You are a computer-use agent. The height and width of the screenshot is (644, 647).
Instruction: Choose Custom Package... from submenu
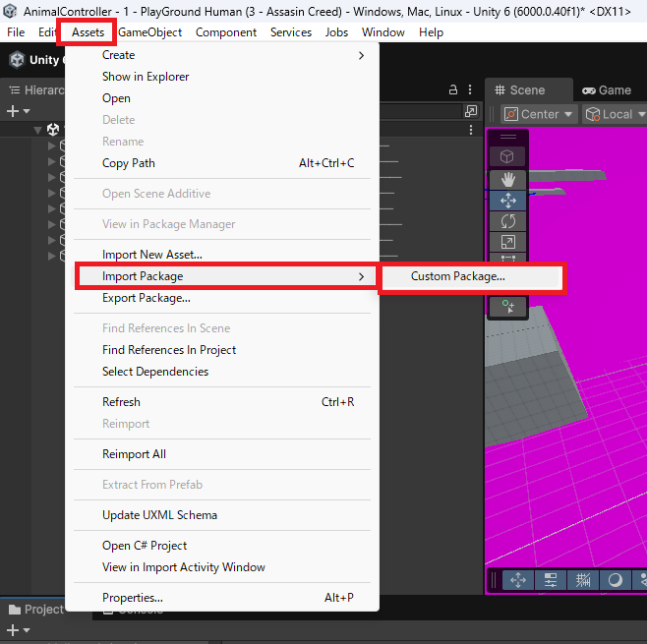[x=471, y=276]
